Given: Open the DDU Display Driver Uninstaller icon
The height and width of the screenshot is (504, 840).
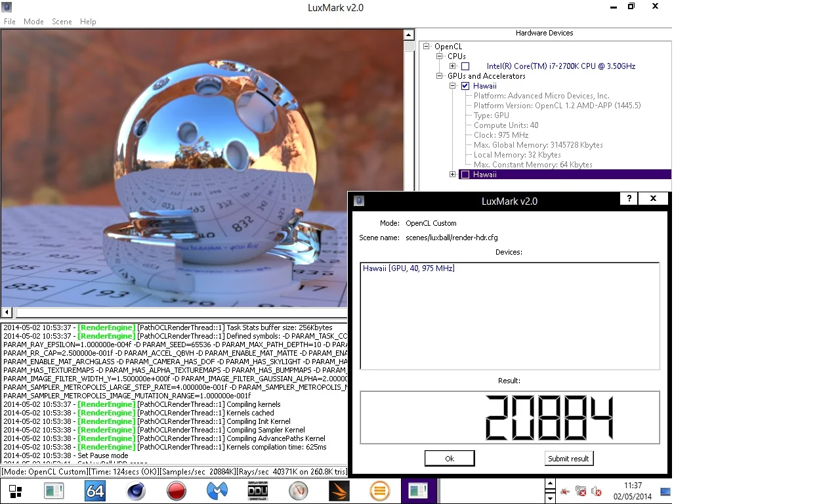Looking at the screenshot, I should [x=257, y=491].
